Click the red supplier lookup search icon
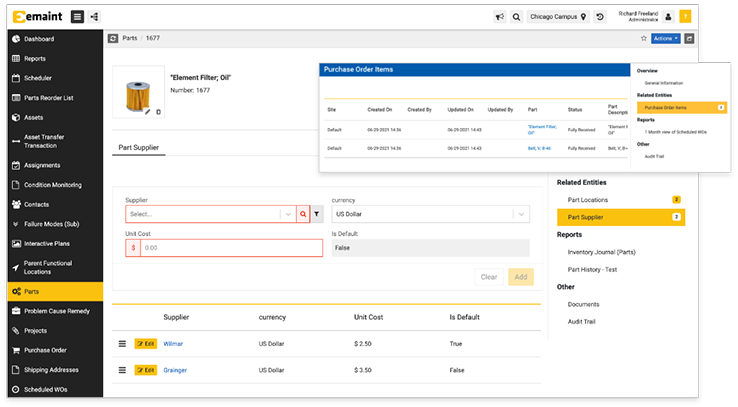 point(303,214)
